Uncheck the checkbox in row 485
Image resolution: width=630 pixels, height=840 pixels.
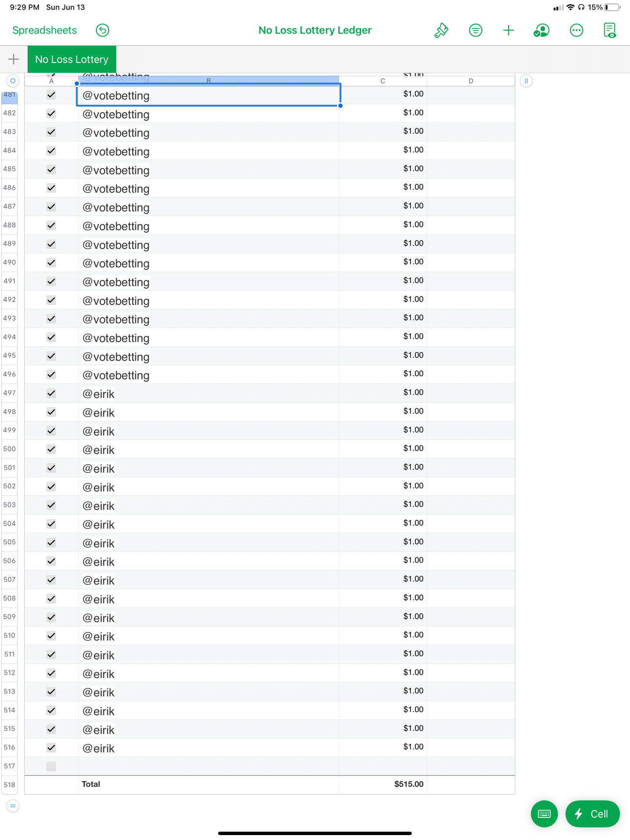[x=51, y=170]
